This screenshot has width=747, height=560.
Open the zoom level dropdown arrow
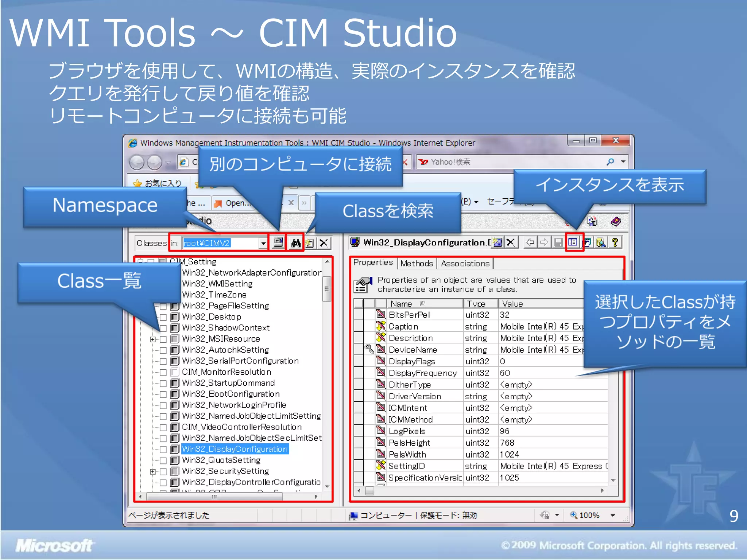[x=613, y=516]
